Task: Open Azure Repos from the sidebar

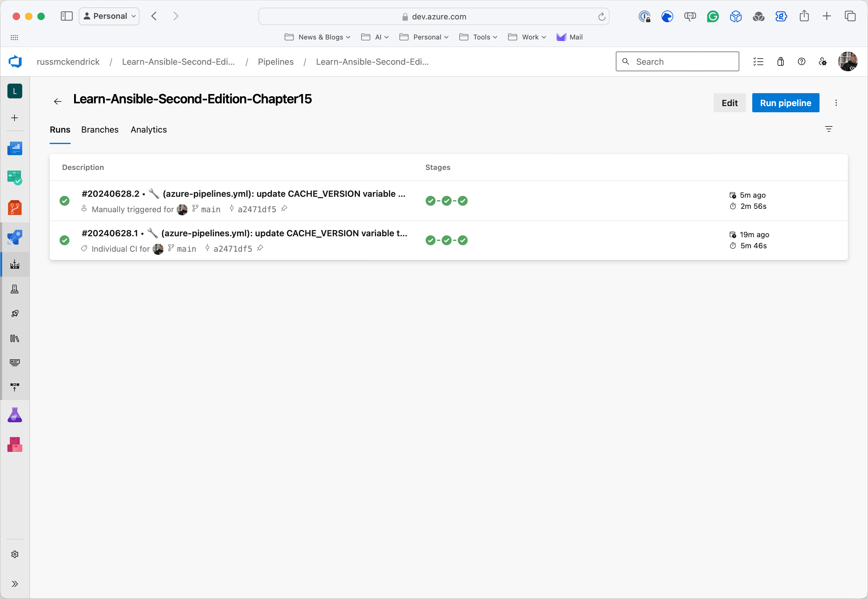Action: point(15,208)
